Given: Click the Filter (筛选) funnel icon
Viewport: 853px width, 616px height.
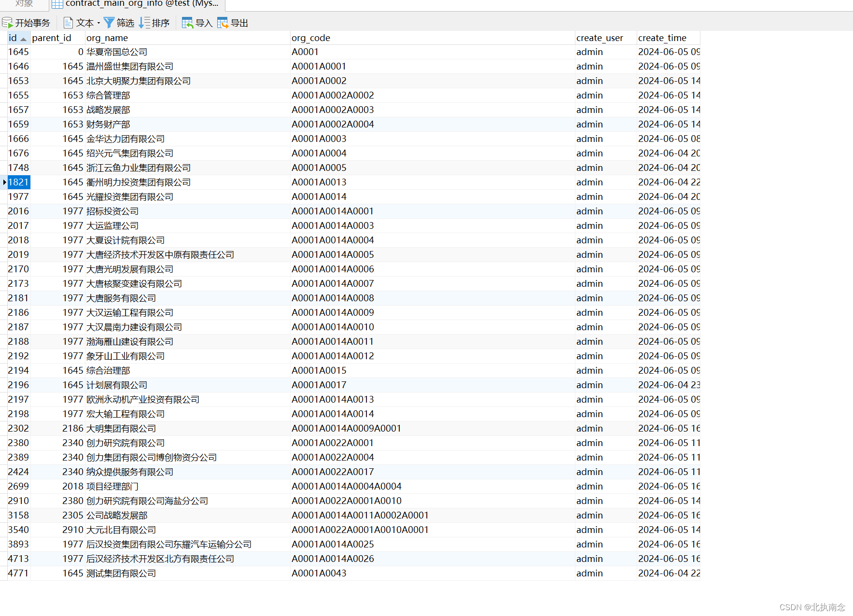Looking at the screenshot, I should (109, 23).
